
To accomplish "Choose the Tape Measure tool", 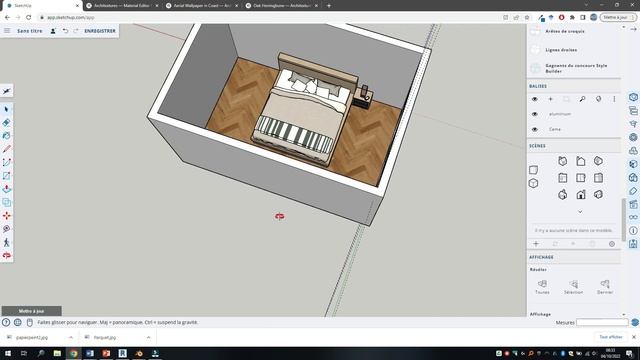I will (6, 229).
